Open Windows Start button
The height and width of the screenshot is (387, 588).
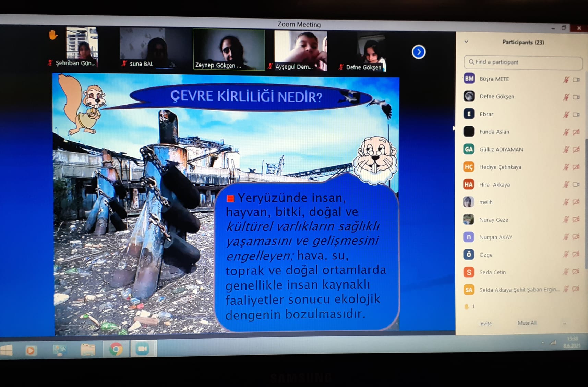point(6,350)
